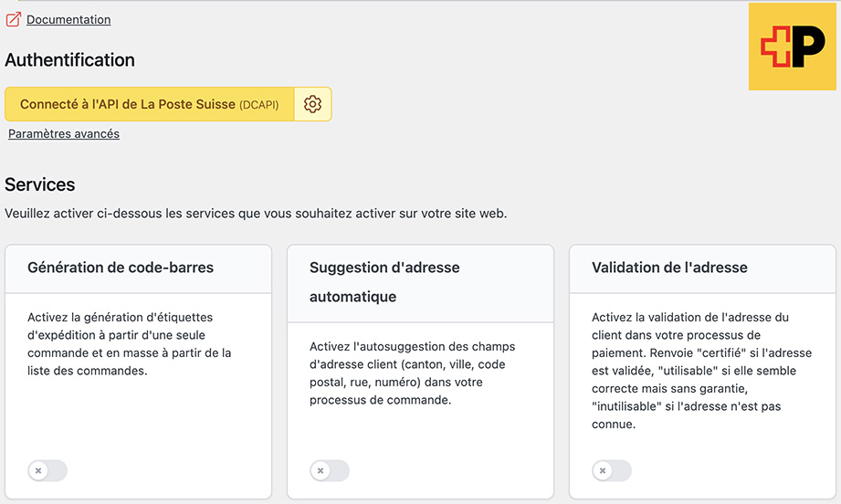This screenshot has width=841, height=504.
Task: Toggle the Validation de l'adresse service
Action: click(x=612, y=471)
